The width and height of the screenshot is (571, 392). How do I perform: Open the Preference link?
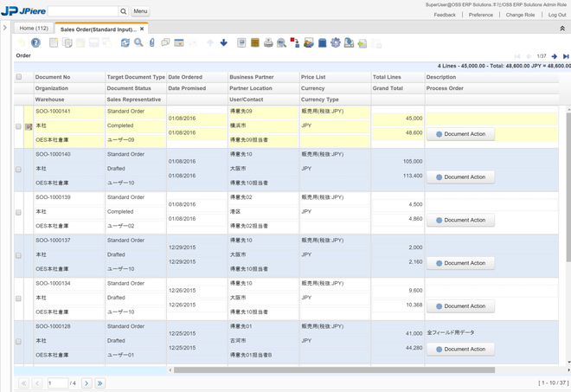[x=480, y=15]
